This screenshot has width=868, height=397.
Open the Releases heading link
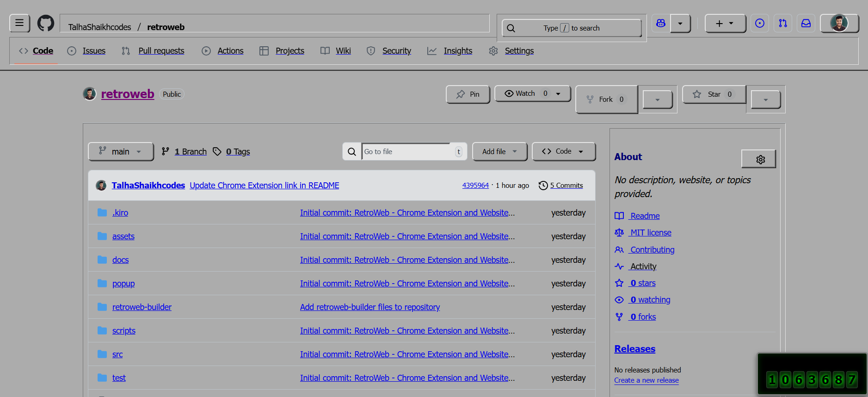635,349
